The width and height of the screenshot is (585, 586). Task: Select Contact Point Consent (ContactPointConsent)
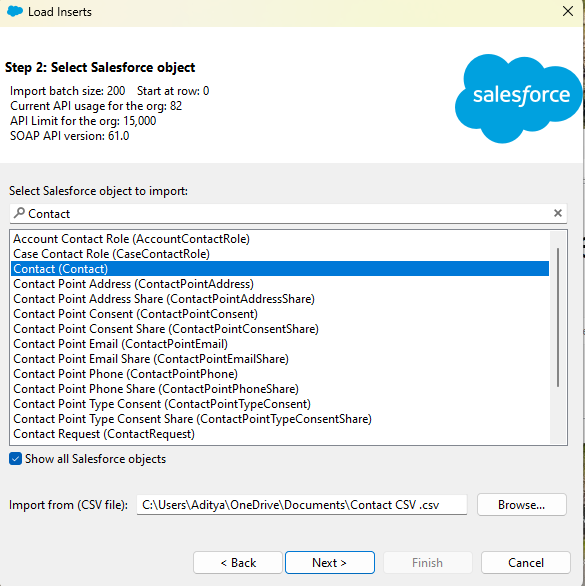click(280, 314)
